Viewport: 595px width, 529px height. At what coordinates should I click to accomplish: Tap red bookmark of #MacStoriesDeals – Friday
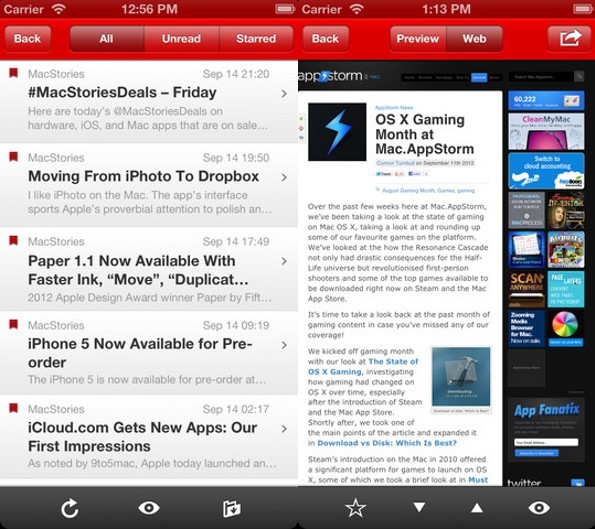[x=14, y=73]
